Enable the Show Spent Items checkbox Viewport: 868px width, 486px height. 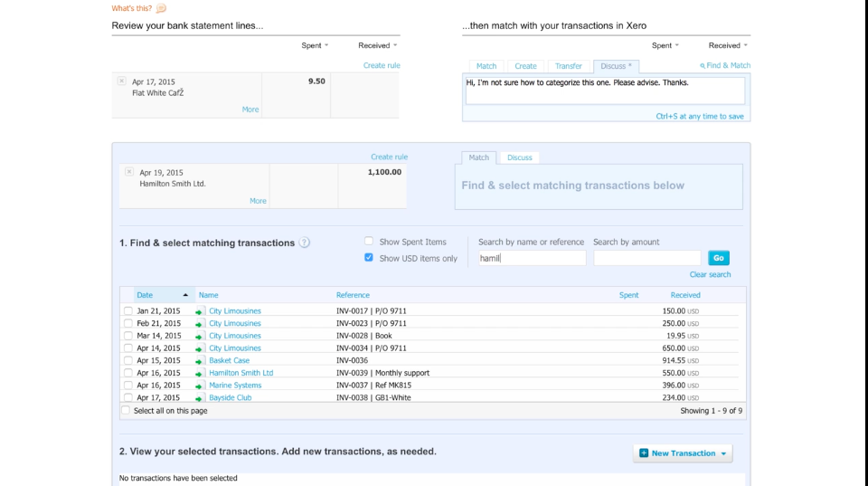coord(369,241)
